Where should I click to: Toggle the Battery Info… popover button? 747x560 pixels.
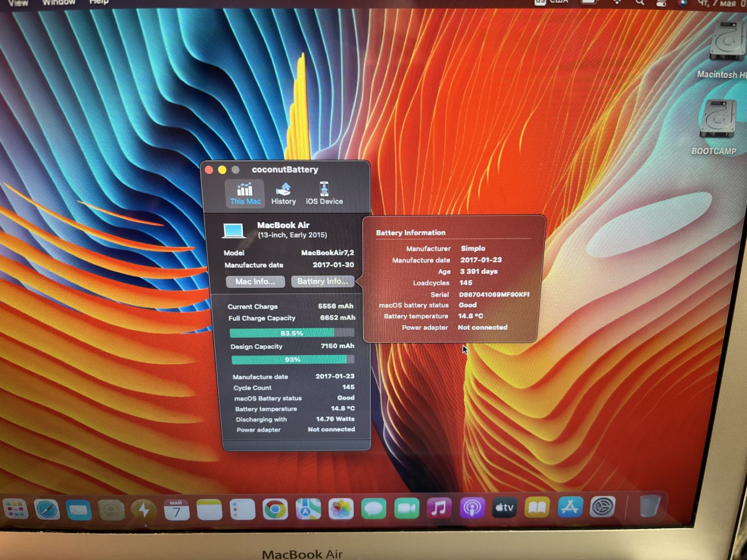[x=323, y=281]
